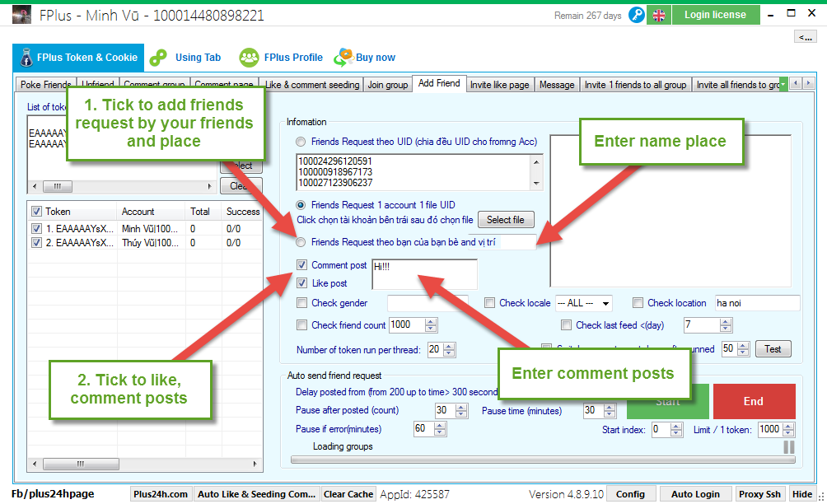
Task: Click the Buy now cart icon
Action: pyautogui.click(x=343, y=58)
